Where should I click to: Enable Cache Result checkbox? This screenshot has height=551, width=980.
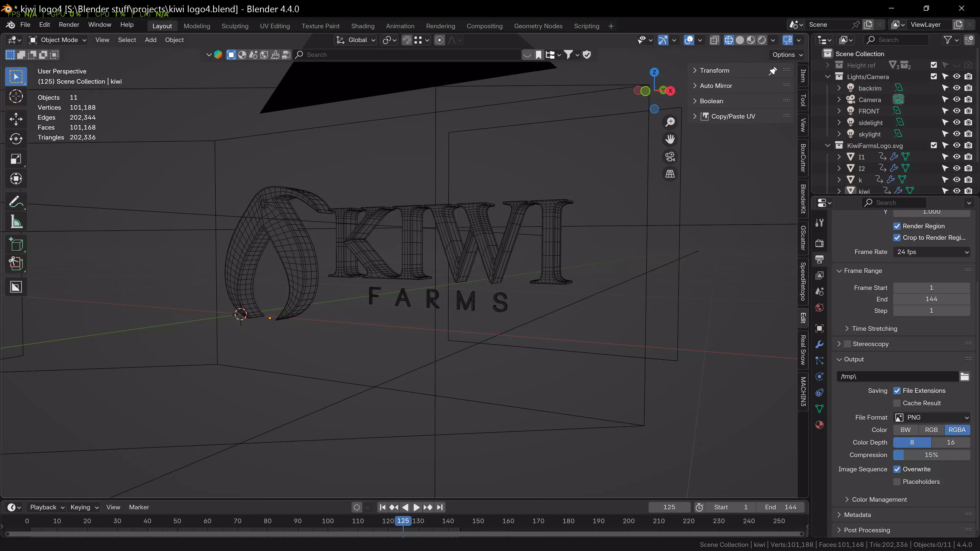897,403
